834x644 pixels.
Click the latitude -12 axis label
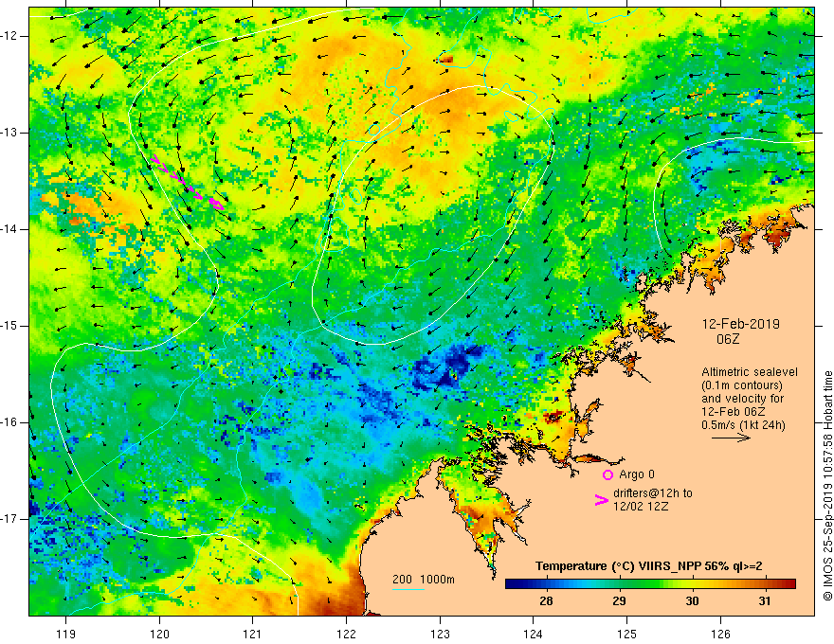(x=9, y=36)
